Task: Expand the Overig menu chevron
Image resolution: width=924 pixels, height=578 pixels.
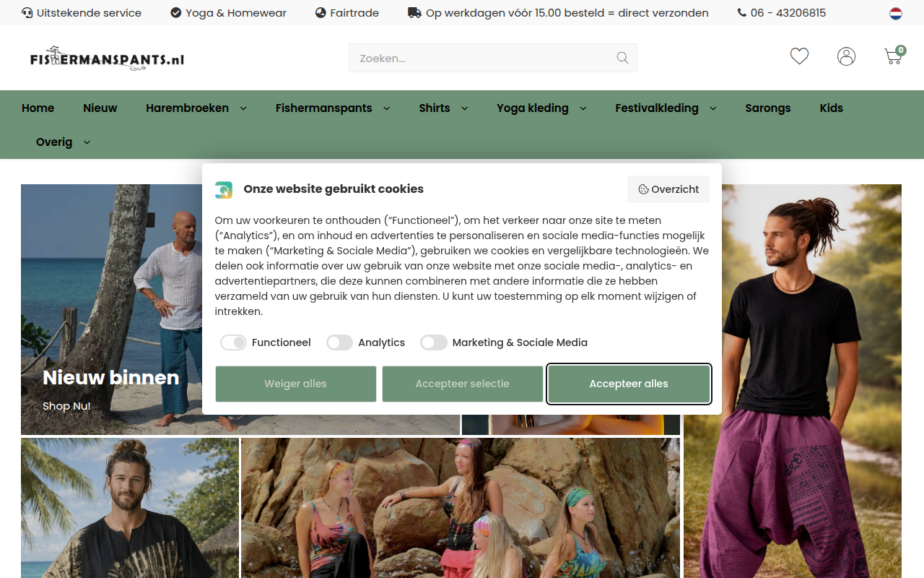Action: pos(87,142)
